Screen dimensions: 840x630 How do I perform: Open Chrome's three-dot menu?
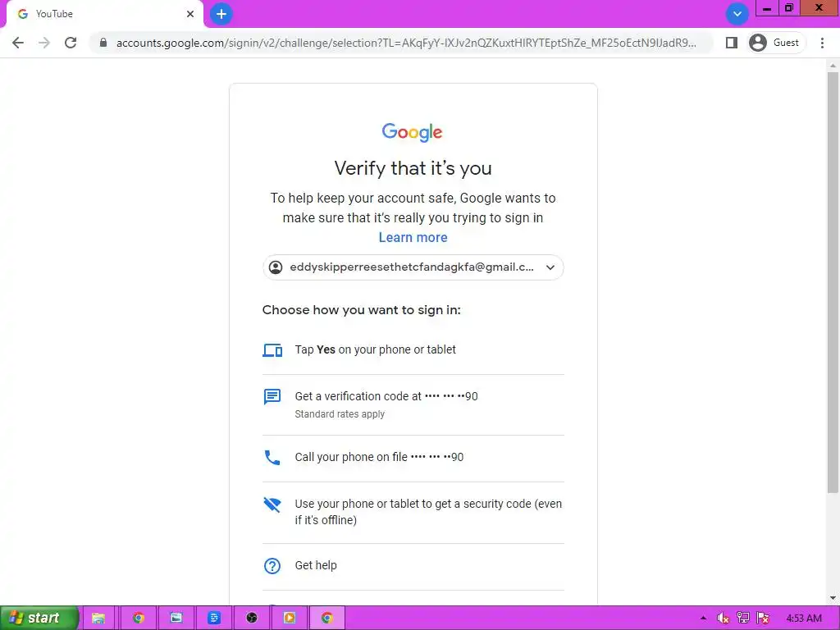click(x=822, y=43)
